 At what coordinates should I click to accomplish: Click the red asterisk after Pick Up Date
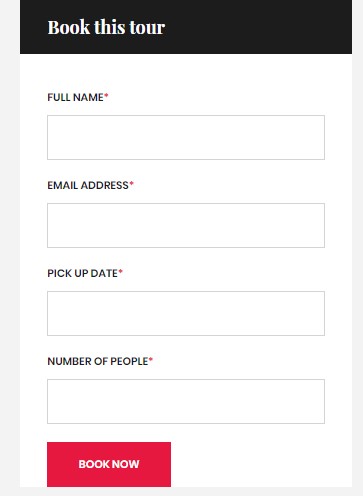[x=121, y=272]
